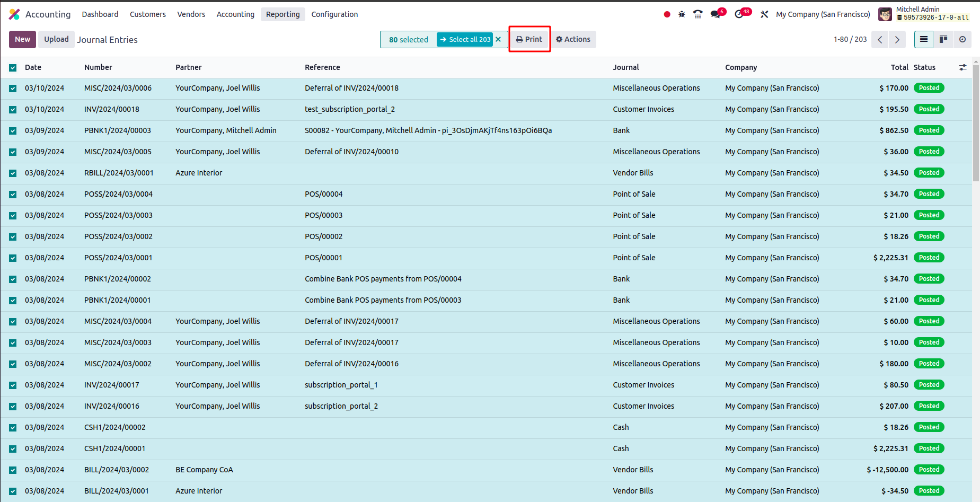Switch to kanban view

(x=943, y=39)
